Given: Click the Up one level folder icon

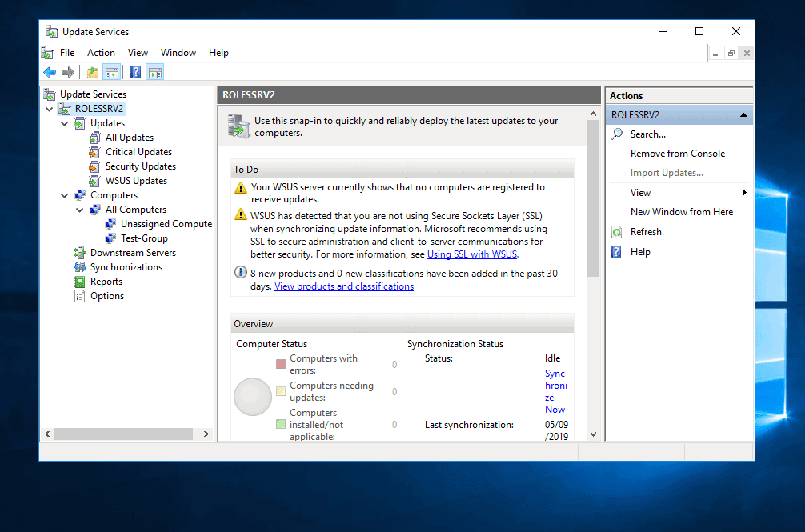Looking at the screenshot, I should 92,73.
